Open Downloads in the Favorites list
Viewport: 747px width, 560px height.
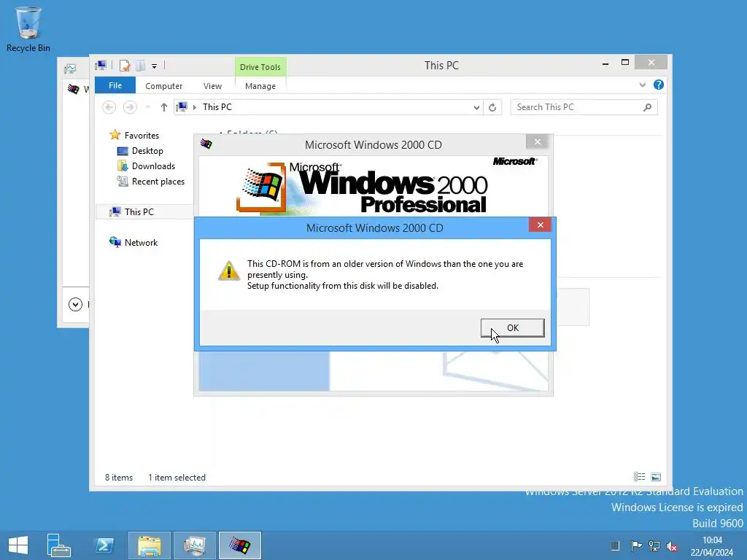coord(153,166)
